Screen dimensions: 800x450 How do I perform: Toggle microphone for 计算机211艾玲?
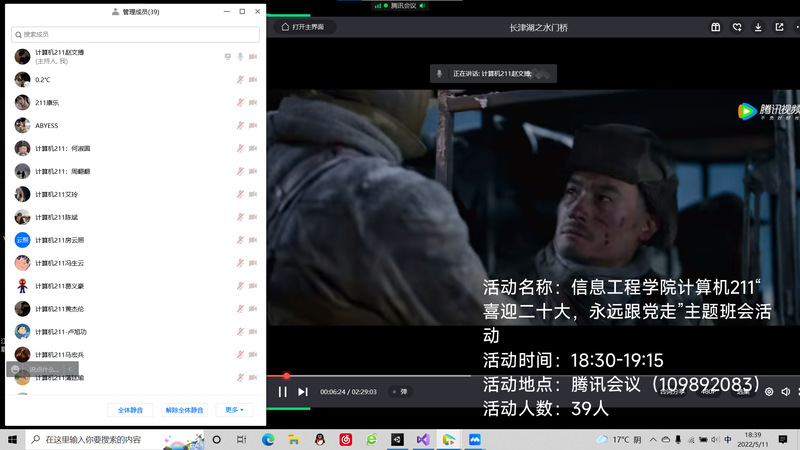[240, 194]
